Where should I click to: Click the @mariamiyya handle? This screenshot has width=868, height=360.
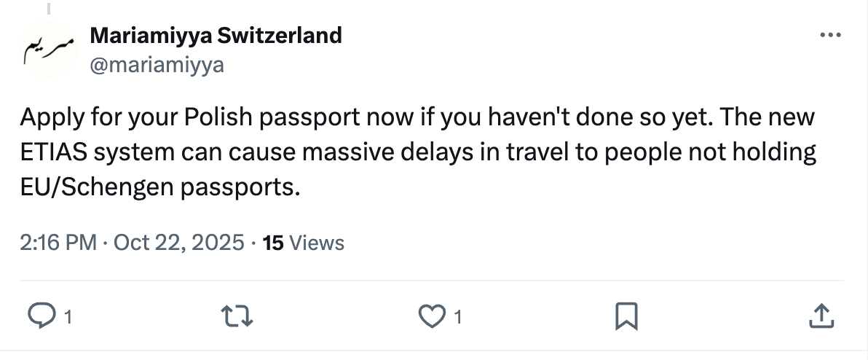(157, 66)
